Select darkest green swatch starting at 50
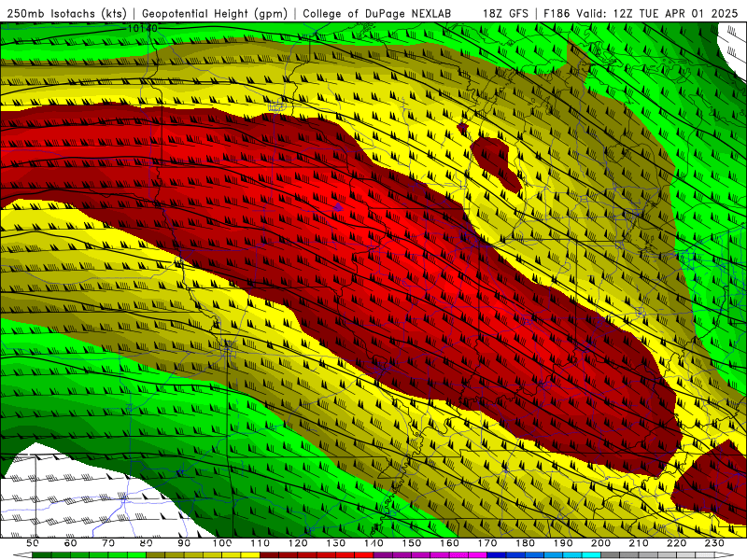 point(42,555)
